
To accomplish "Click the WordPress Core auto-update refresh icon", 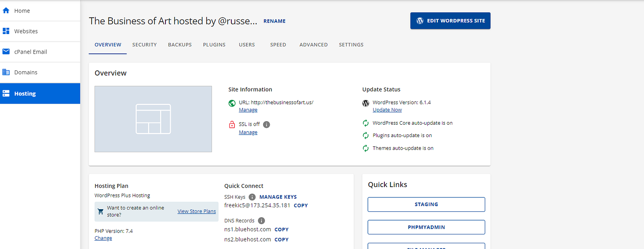I will (366, 123).
